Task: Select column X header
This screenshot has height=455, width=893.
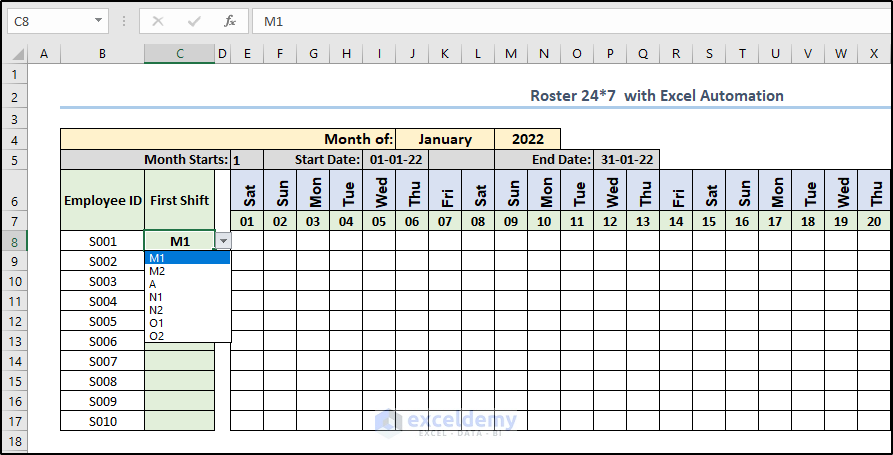Action: coord(873,53)
